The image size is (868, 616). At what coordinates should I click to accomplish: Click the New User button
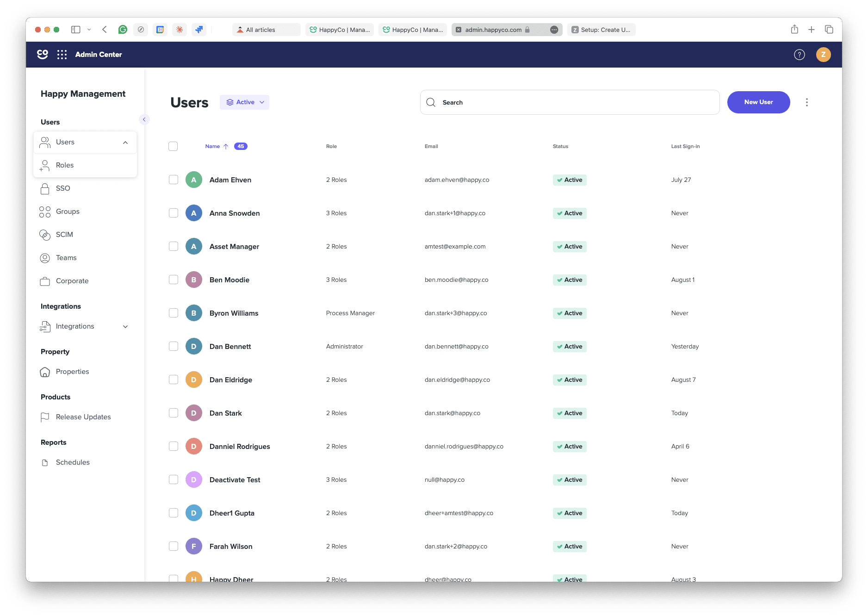pos(758,102)
